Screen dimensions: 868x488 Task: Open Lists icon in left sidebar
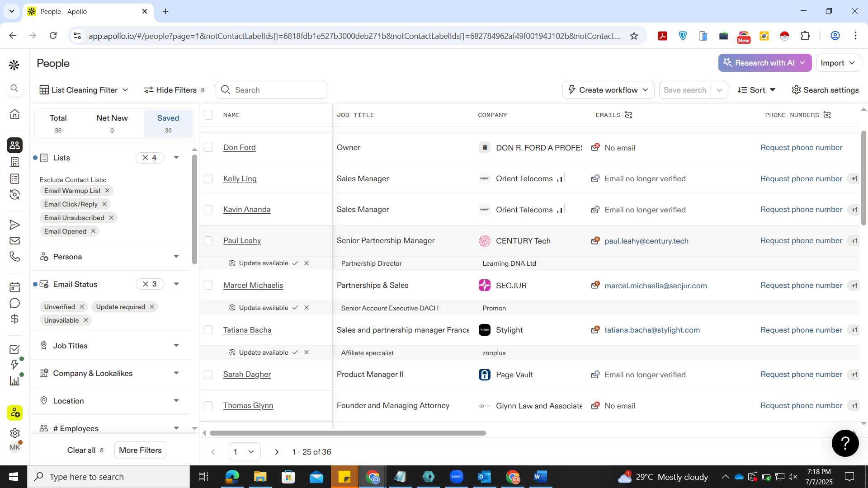[14, 179]
